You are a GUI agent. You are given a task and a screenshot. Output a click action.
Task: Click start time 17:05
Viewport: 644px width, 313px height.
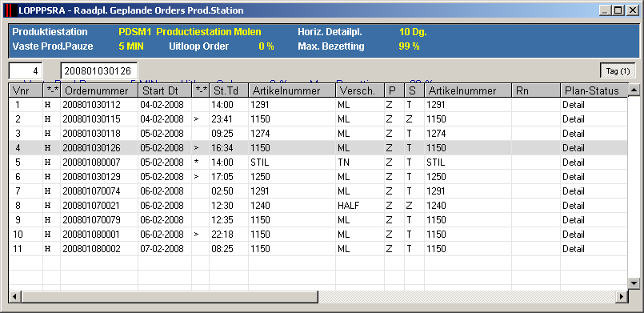coord(222,177)
